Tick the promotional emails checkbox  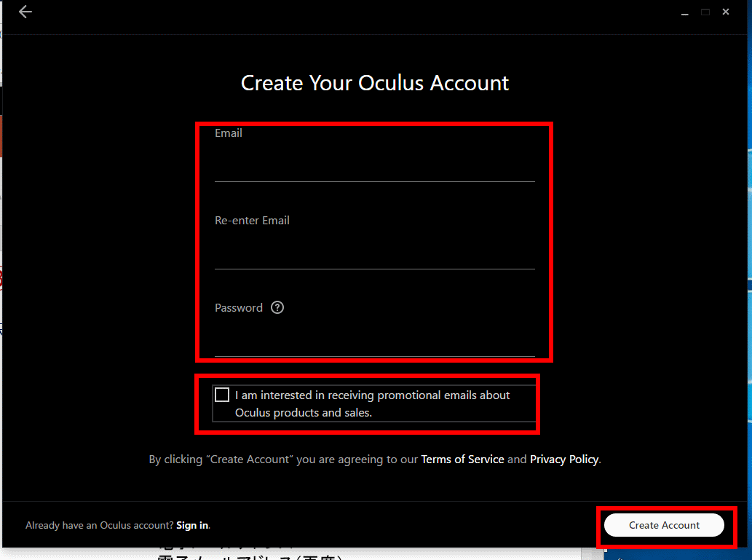click(222, 395)
